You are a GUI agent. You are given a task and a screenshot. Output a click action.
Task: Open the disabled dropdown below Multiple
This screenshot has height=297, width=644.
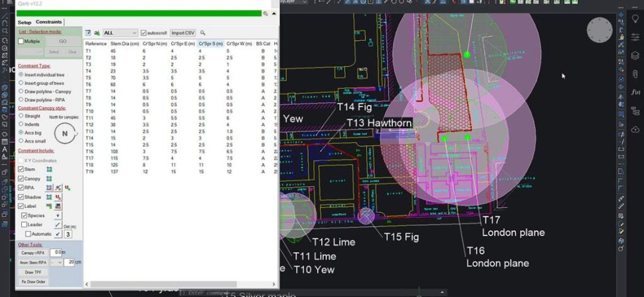click(x=30, y=52)
